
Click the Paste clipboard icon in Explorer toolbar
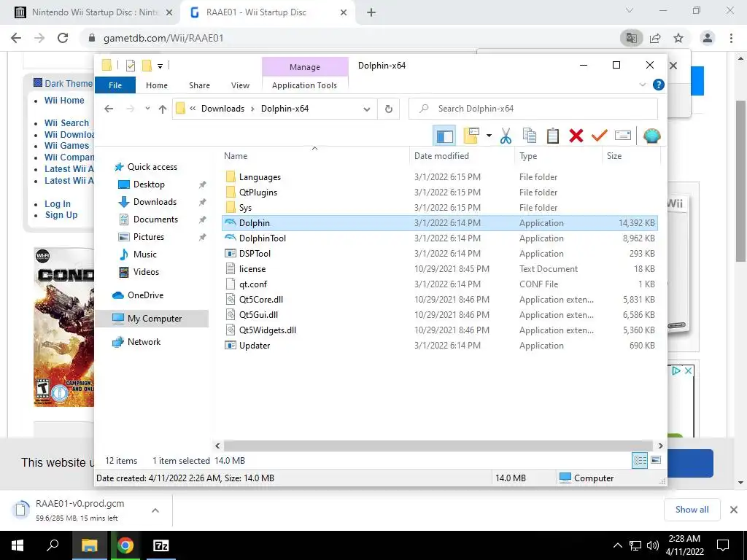coord(553,136)
